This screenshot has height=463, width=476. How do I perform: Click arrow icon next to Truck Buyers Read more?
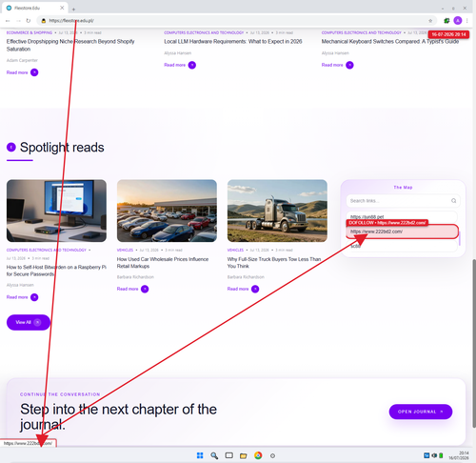point(255,289)
